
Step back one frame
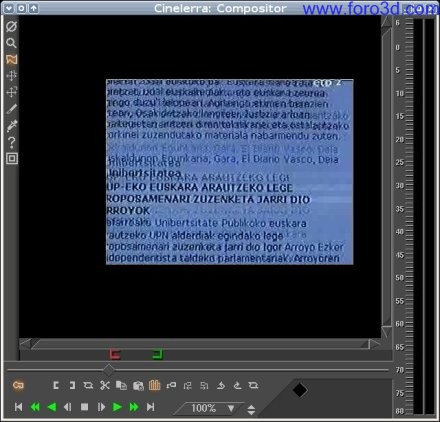(x=68, y=407)
